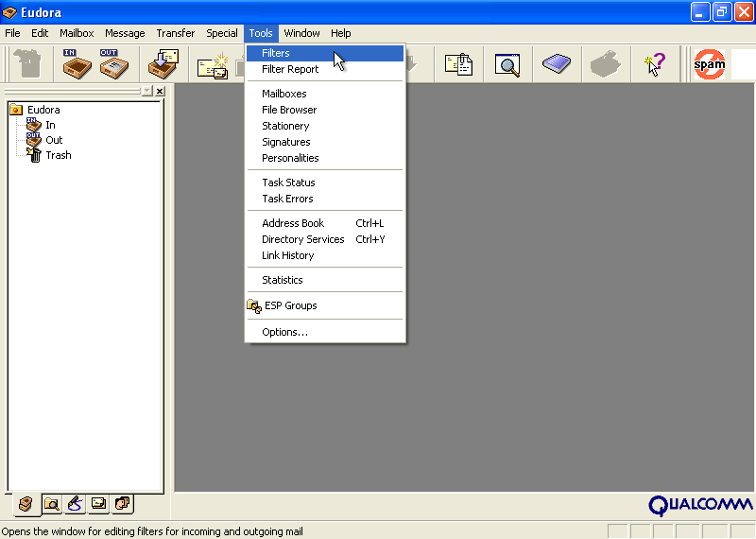The image size is (756, 539).
Task: Collapse the open Tools menu
Action: coord(261,33)
